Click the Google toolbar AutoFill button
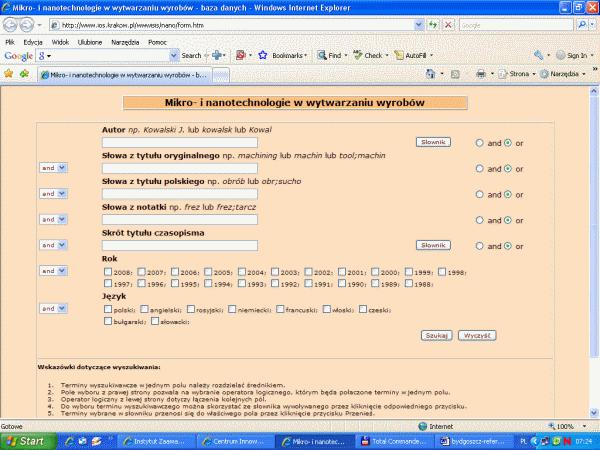Image resolution: width=600 pixels, height=450 pixels. (412, 56)
